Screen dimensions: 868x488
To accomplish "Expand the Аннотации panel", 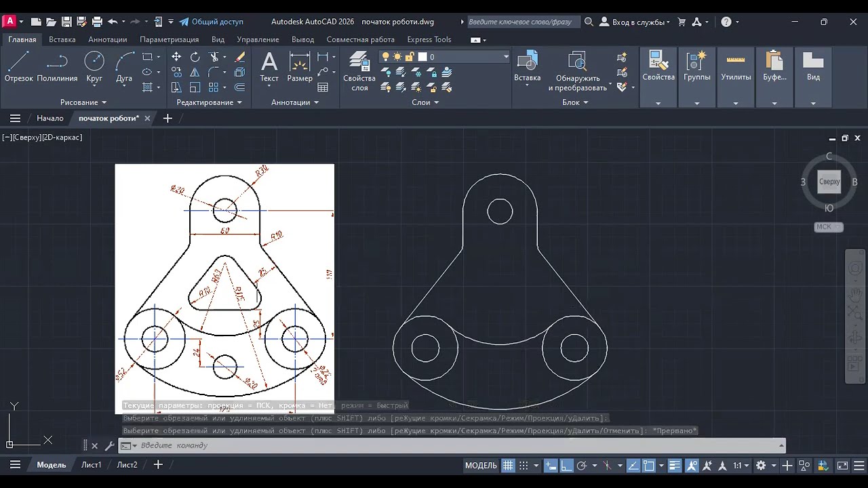I will click(x=295, y=102).
